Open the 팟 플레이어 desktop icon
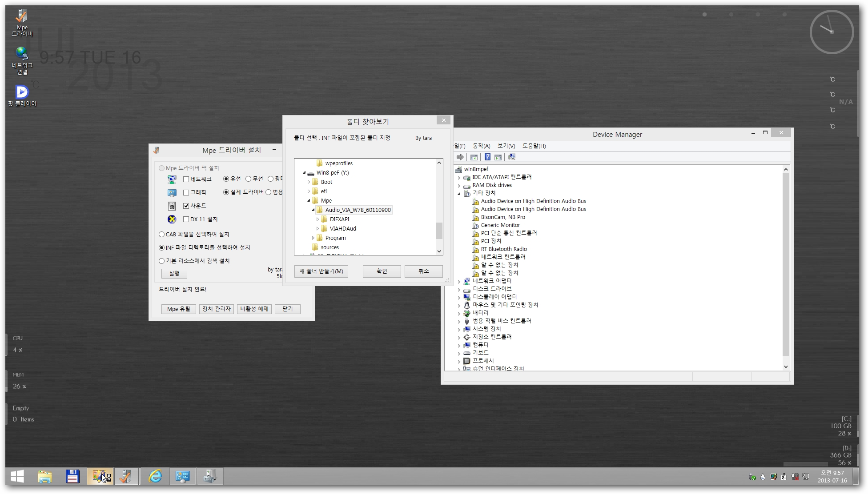This screenshot has height=494, width=868. [x=22, y=96]
